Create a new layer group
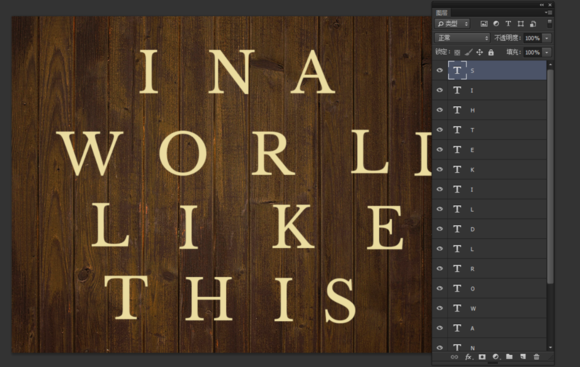The image size is (580, 367). (509, 357)
